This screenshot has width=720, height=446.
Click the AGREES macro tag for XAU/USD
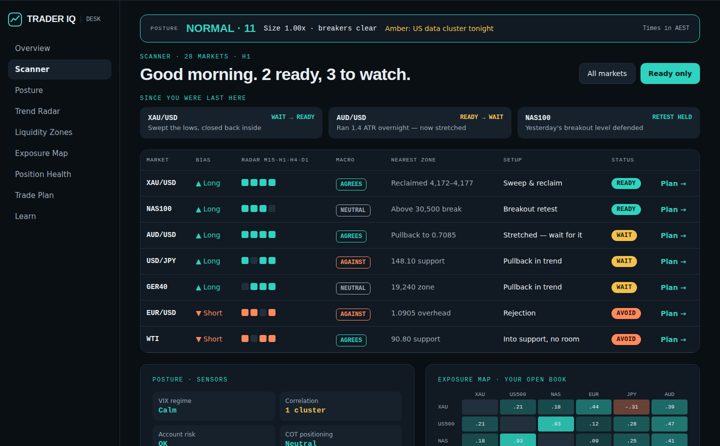click(x=351, y=184)
